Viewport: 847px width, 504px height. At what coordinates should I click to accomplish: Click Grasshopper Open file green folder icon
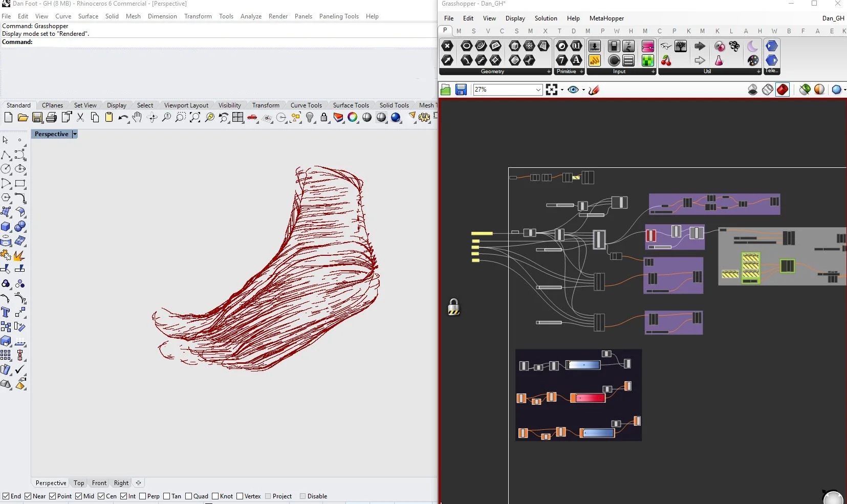[446, 90]
